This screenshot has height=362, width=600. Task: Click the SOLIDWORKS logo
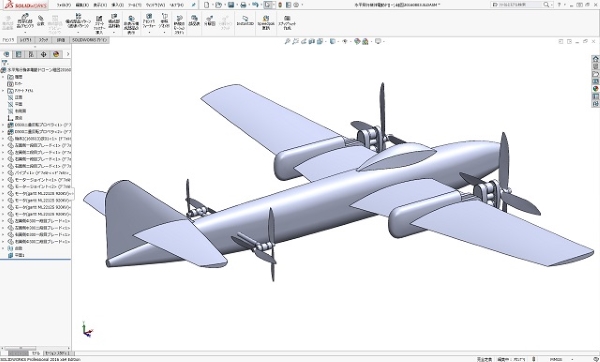coord(26,5)
